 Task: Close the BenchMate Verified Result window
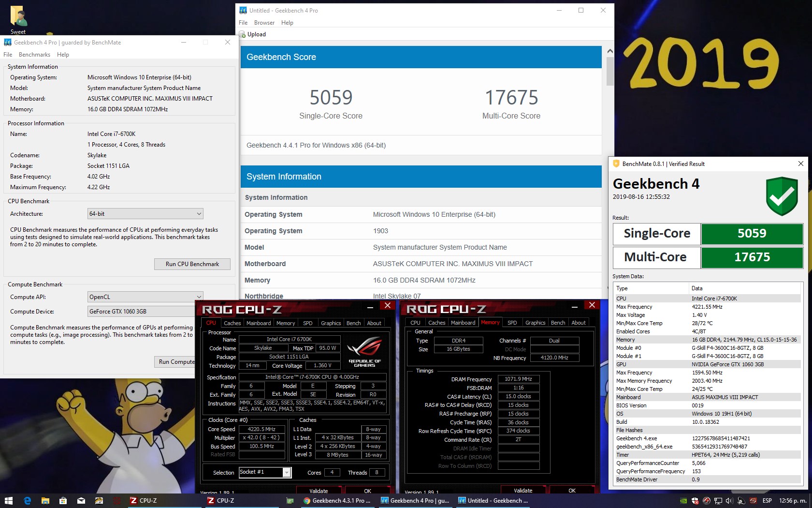click(800, 164)
